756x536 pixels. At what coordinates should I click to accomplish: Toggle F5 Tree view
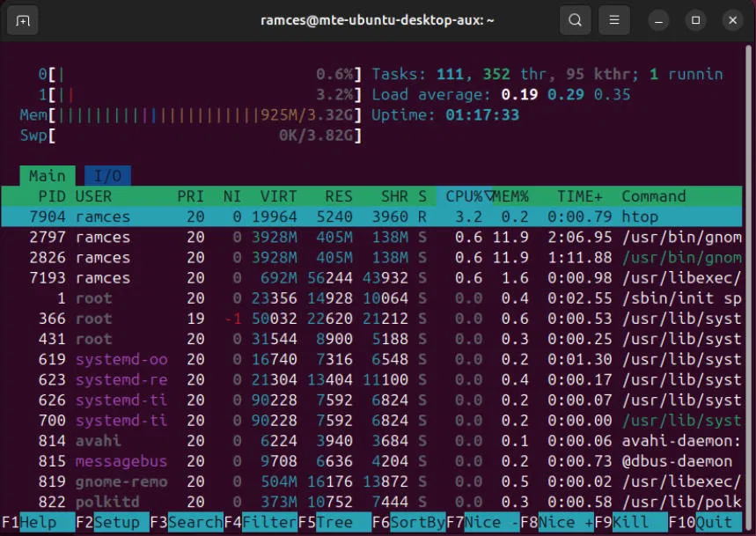(334, 522)
